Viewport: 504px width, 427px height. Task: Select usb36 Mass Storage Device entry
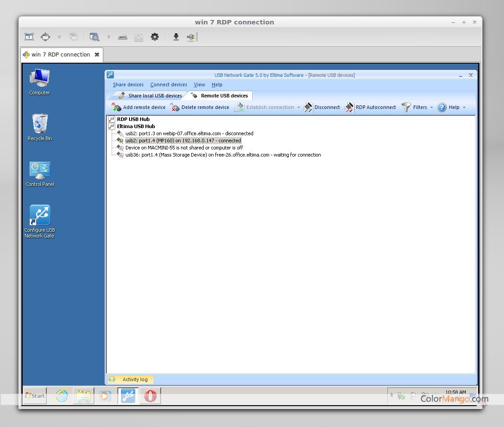coord(223,155)
